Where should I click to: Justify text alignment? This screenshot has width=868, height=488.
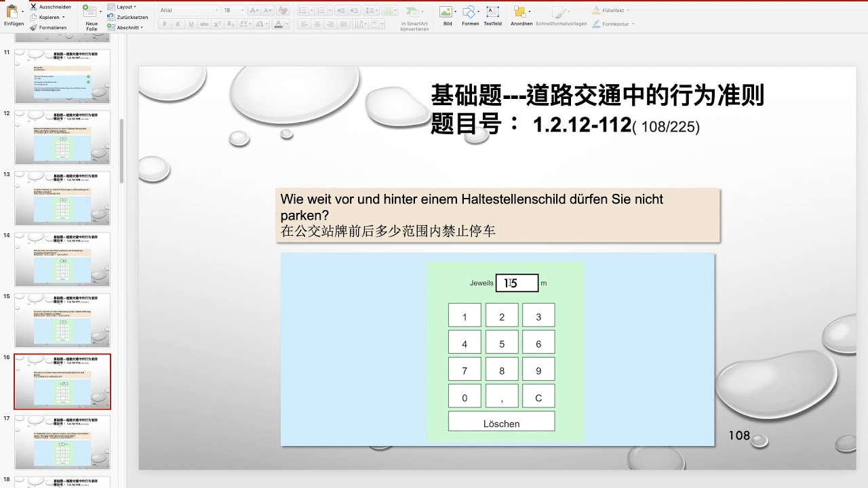point(342,24)
